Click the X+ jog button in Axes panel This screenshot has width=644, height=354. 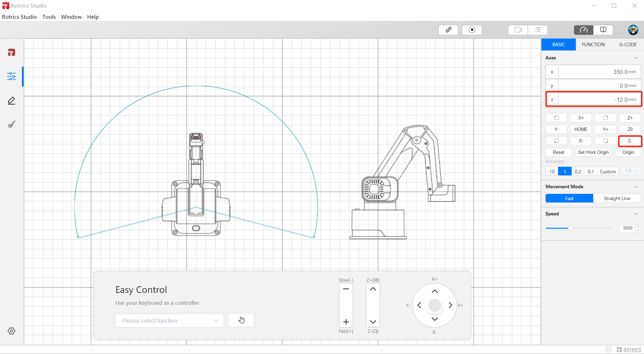point(581,118)
